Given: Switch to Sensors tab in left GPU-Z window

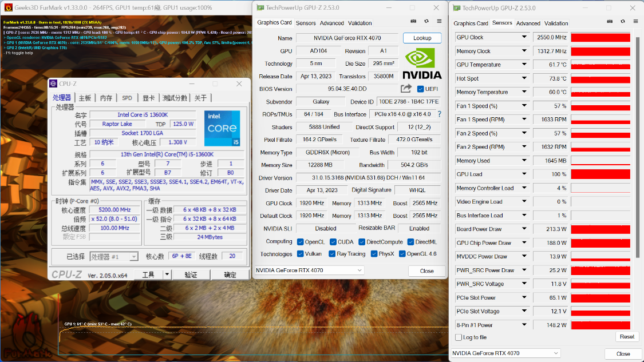Looking at the screenshot, I should coord(306,23).
